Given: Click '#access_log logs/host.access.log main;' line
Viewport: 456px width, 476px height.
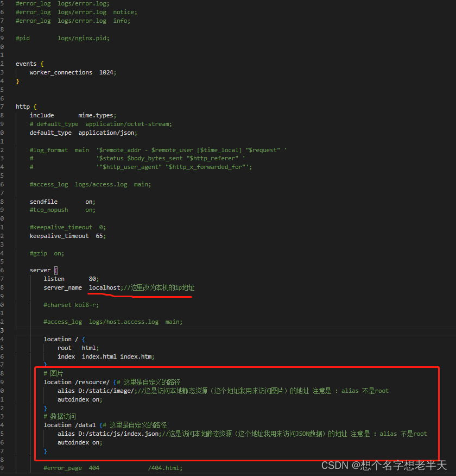Looking at the screenshot, I should (x=113, y=322).
